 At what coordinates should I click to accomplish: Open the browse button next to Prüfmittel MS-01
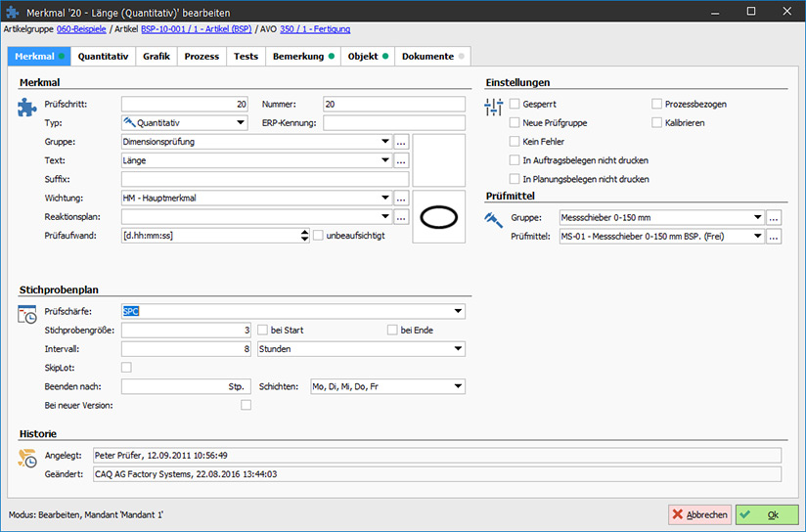(774, 237)
